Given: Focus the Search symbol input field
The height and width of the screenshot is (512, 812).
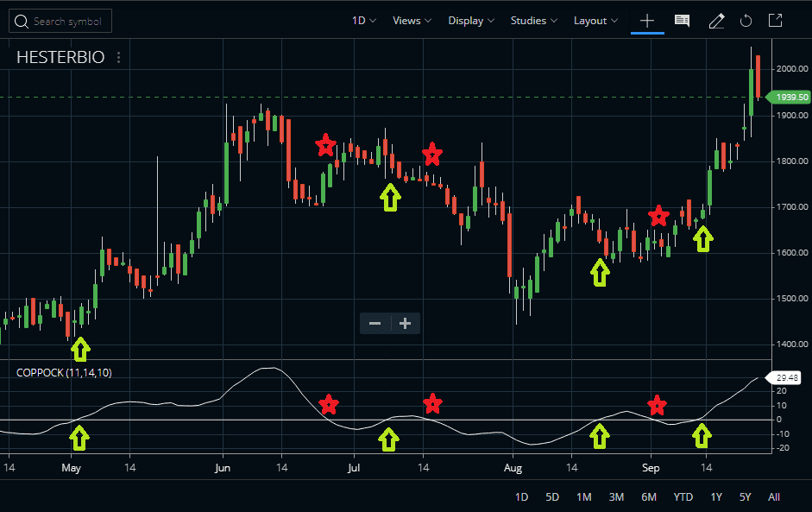Looking at the screenshot, I should coord(60,22).
